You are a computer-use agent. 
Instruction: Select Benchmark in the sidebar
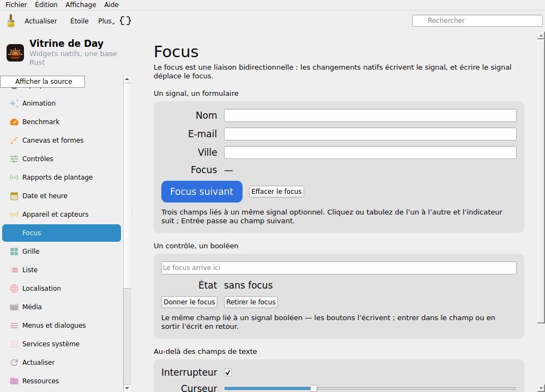click(x=41, y=122)
